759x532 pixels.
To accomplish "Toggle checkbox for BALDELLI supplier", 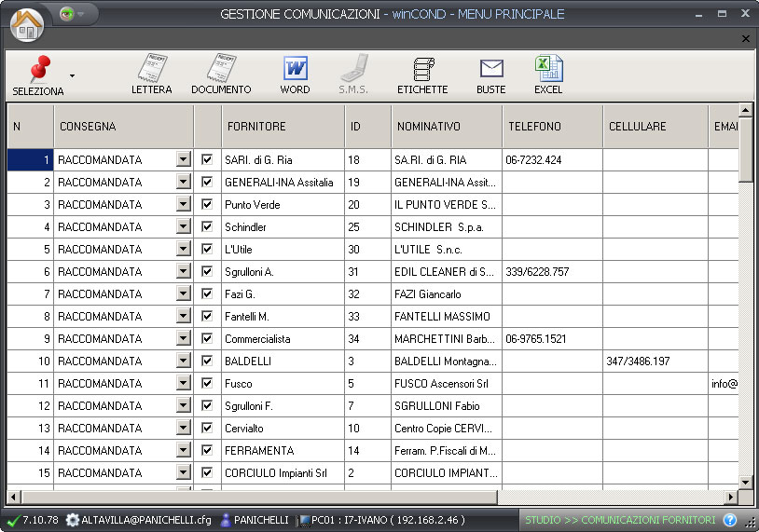I will pyautogui.click(x=207, y=361).
